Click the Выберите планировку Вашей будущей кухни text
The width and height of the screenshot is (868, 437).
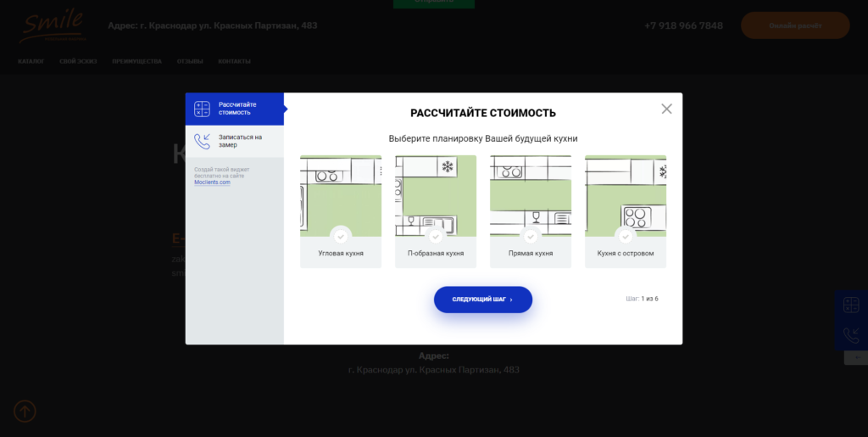coord(482,138)
